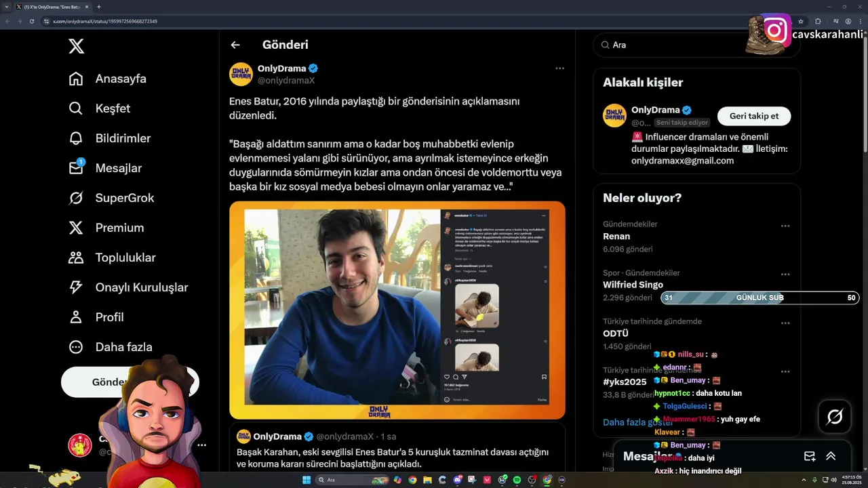Image resolution: width=868 pixels, height=488 pixels.
Task: Open the Premium page
Action: pyautogui.click(x=106, y=228)
